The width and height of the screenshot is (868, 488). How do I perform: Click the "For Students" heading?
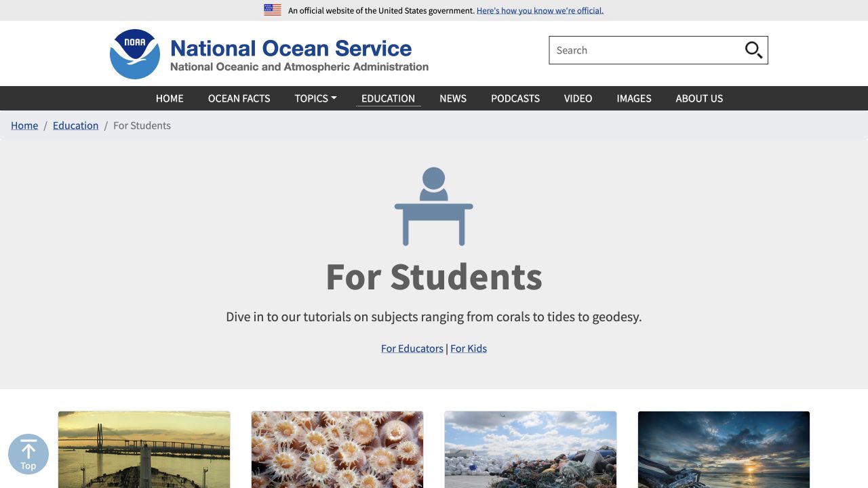click(434, 277)
